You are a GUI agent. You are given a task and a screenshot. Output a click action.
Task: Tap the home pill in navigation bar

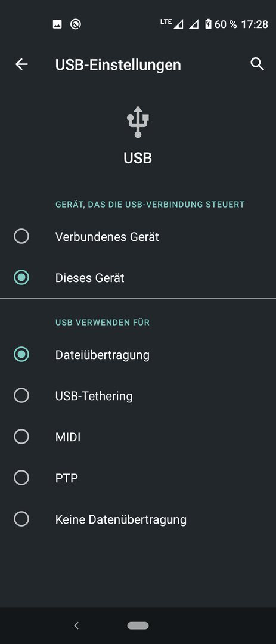(138, 626)
